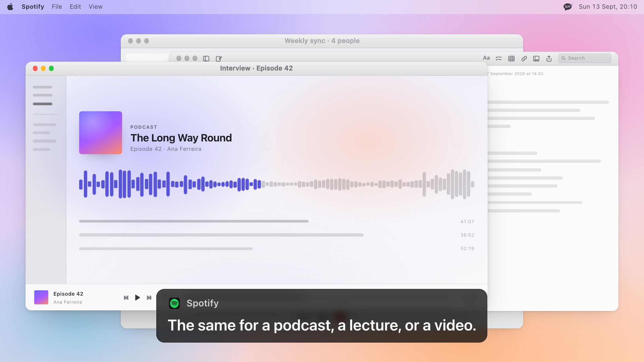
Task: Insert a table in the Notes window
Action: click(x=512, y=58)
